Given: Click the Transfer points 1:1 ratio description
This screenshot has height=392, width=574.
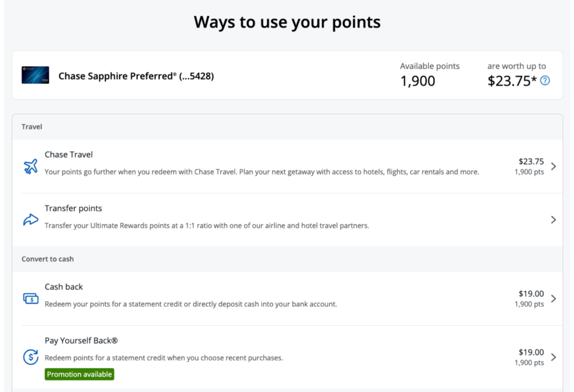Looking at the screenshot, I should [207, 226].
